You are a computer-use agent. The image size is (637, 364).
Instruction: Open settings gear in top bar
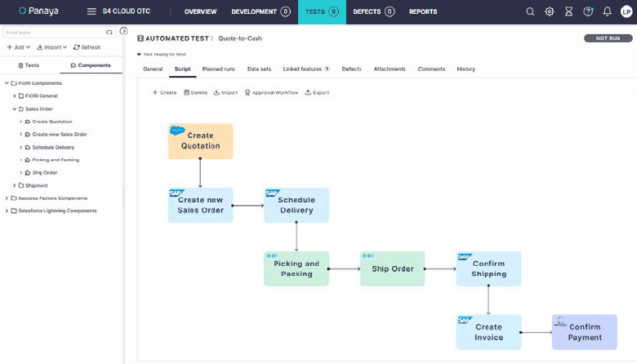click(x=550, y=11)
